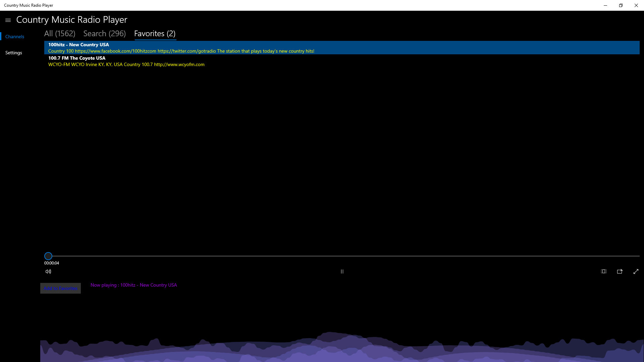The width and height of the screenshot is (644, 362).
Task: Close the Country Music Radio Player window
Action: click(636, 5)
